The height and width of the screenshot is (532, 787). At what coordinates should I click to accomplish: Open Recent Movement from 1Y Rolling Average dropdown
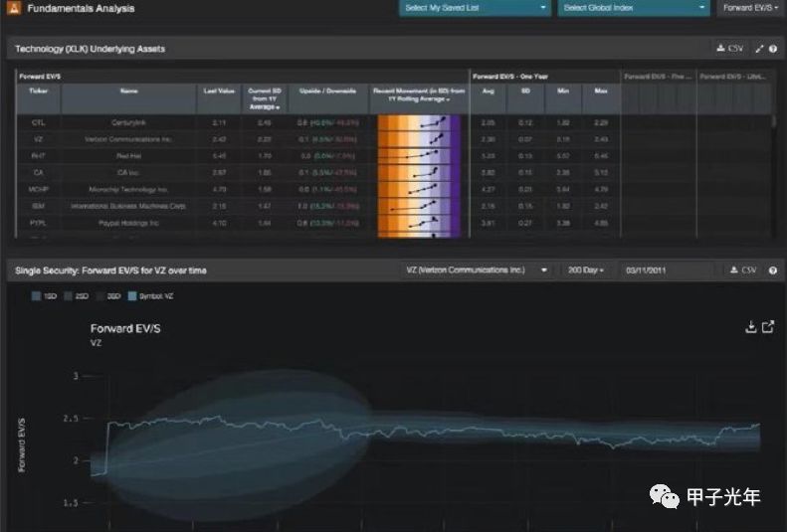[419, 98]
